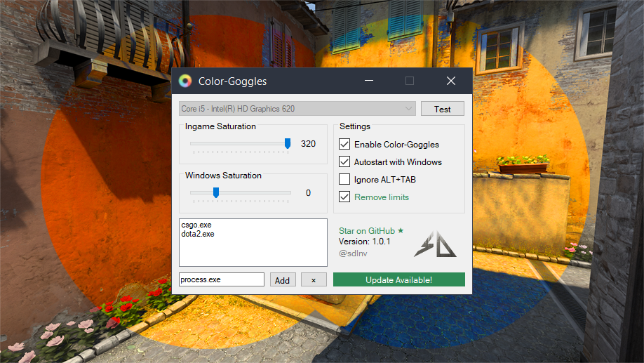Open the graphics adapter dropdown
Image resolution: width=644 pixels, height=363 pixels.
click(297, 109)
